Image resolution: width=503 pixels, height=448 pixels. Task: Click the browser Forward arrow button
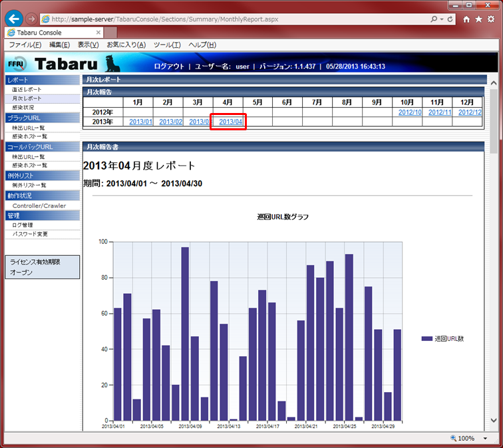tap(31, 19)
